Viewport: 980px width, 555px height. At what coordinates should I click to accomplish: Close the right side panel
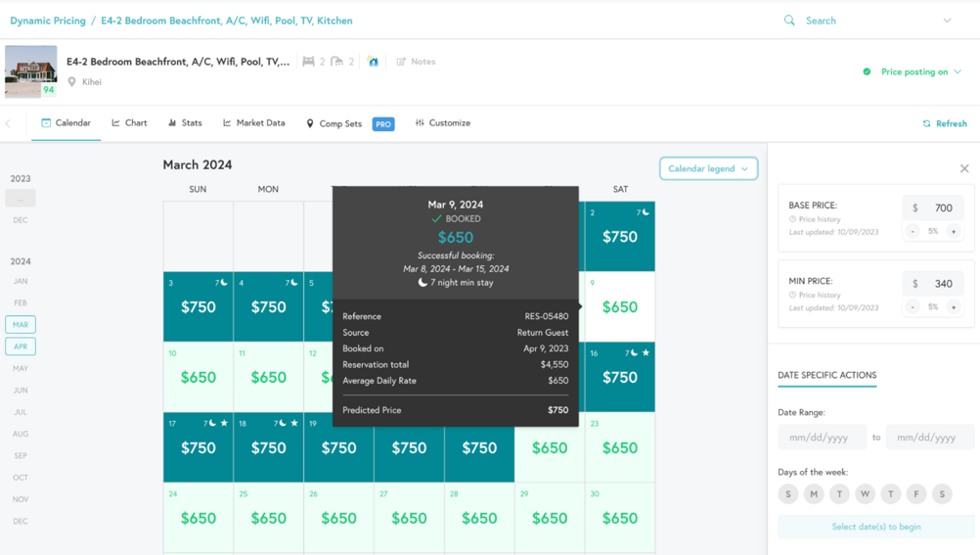[x=963, y=168]
